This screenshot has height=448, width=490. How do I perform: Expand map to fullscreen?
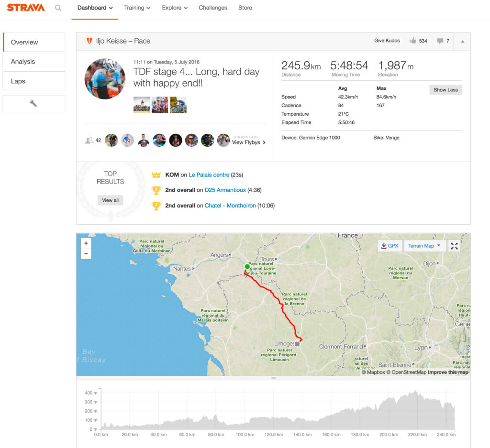coord(455,246)
